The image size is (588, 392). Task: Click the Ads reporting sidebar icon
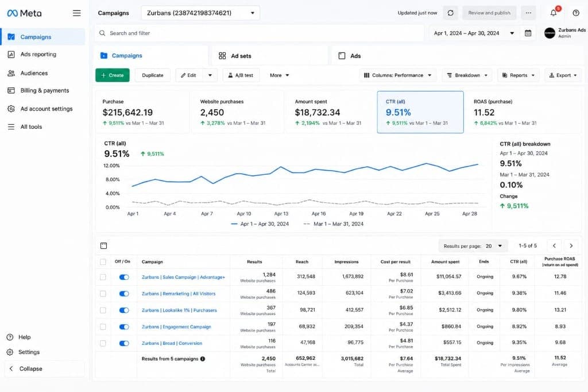coord(11,55)
